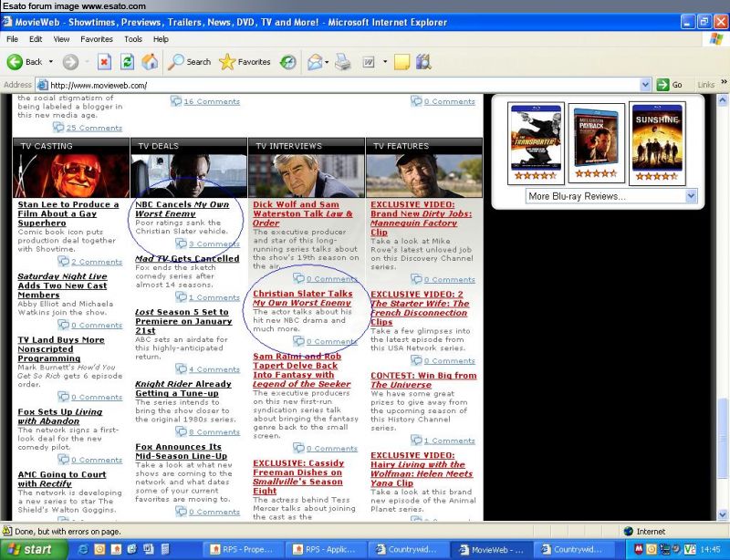Click the status bar error warning icon
The image size is (730, 560).
click(x=7, y=531)
